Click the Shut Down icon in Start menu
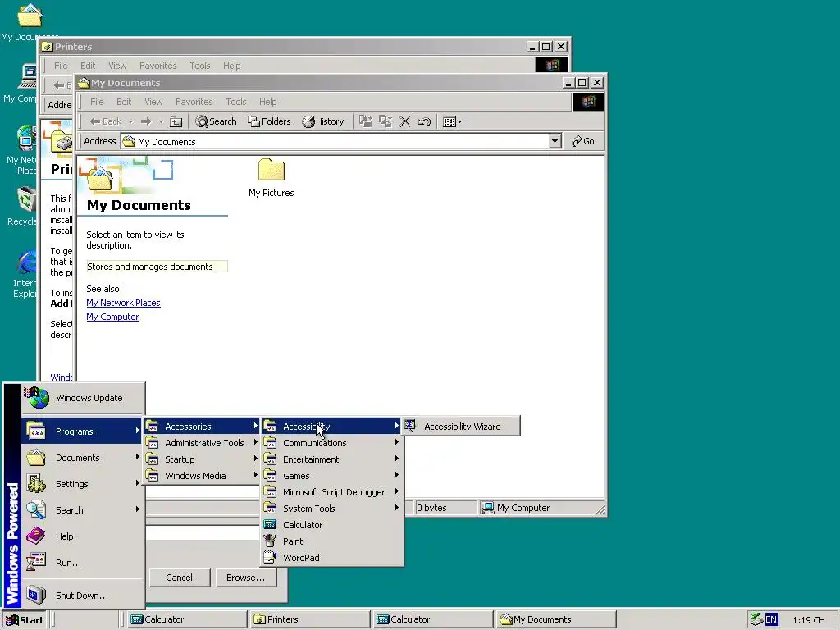This screenshot has width=840, height=630. coord(36,595)
